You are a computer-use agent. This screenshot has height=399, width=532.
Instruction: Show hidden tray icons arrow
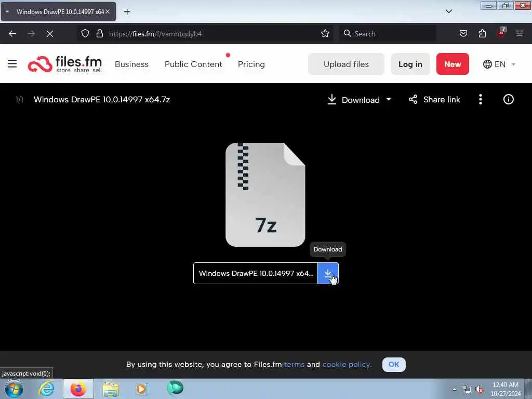[x=454, y=389]
